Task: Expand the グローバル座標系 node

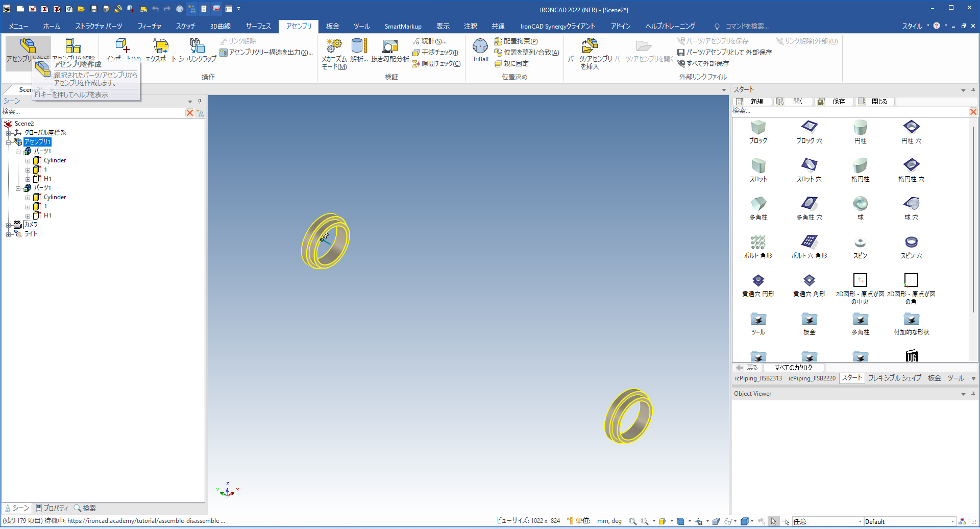Action: click(9, 133)
